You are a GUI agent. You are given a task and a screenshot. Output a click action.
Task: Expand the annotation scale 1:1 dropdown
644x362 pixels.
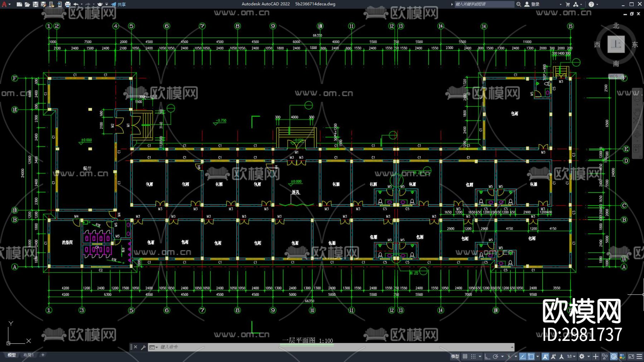pyautogui.click(x=571, y=356)
